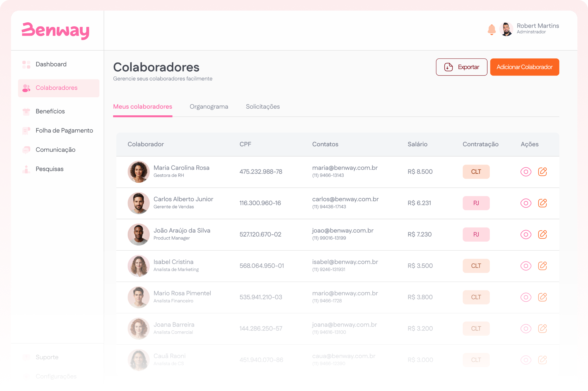
Task: View Maria Carolina Rosa's details with the eye icon
Action: (526, 172)
